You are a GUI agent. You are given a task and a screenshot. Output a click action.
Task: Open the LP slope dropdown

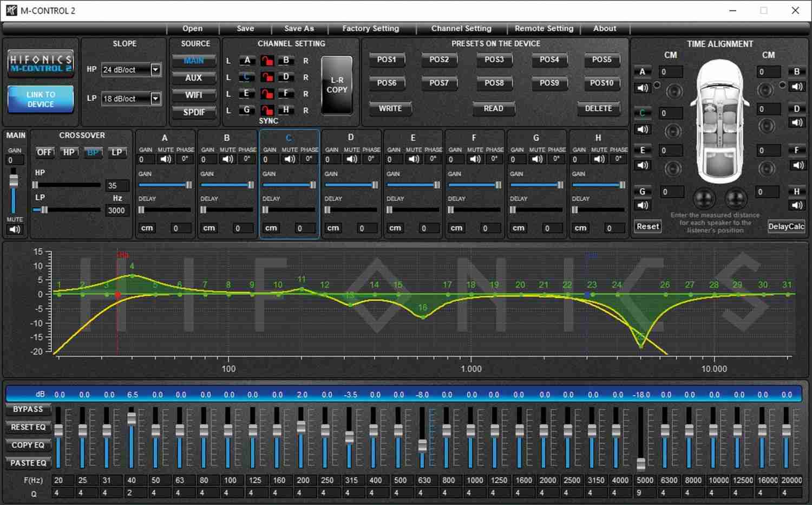coord(156,99)
